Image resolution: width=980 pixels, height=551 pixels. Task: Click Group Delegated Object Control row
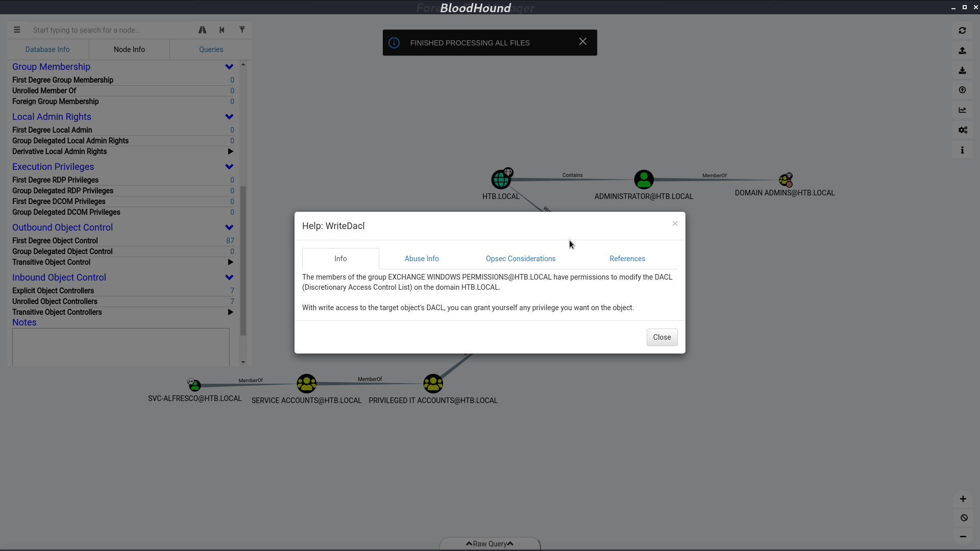[x=123, y=252]
